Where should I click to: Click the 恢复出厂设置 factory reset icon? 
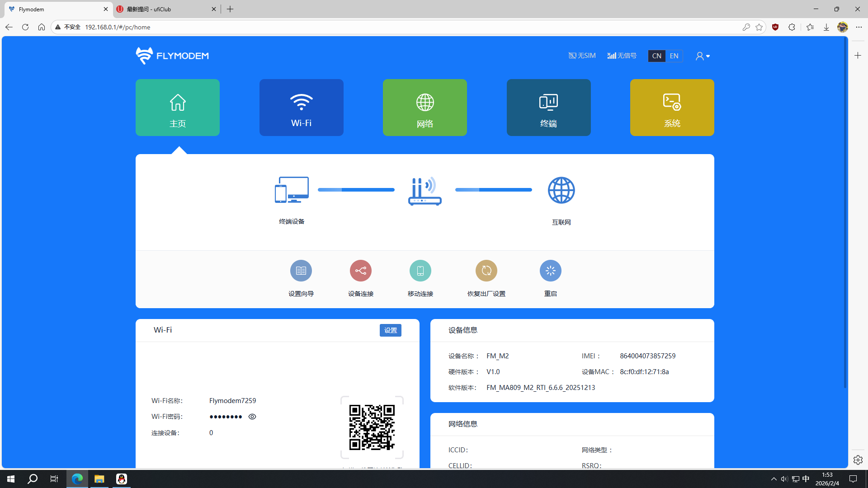click(486, 271)
